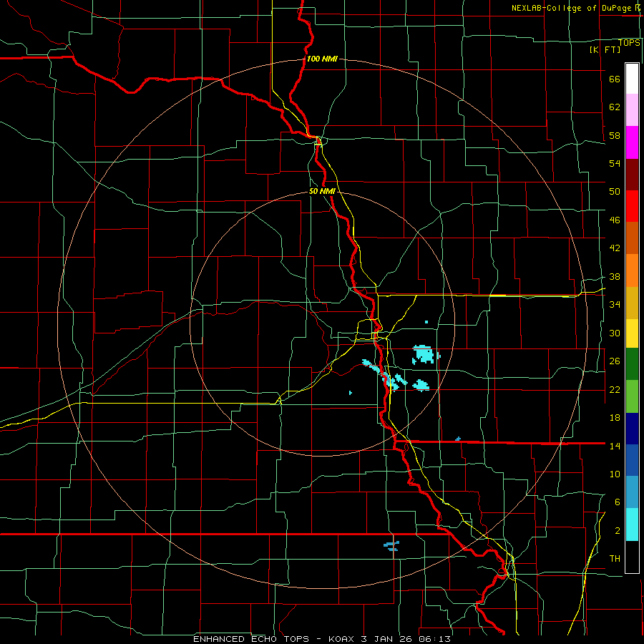Click the blue echo south of the thick border line

(x=391, y=546)
